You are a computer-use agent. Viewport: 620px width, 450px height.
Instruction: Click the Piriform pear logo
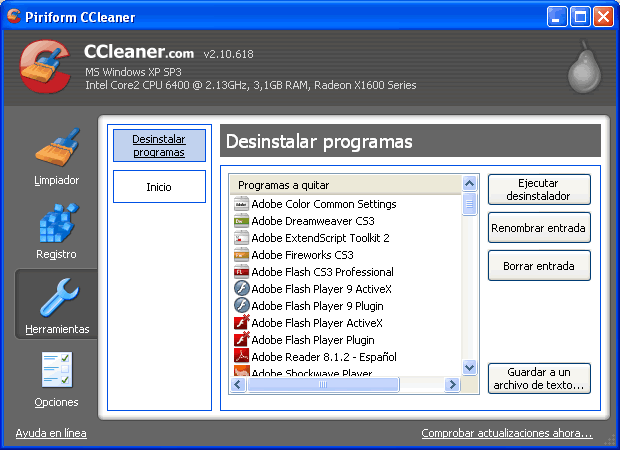click(584, 66)
